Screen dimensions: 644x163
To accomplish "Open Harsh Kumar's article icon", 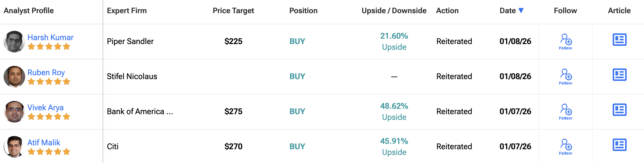I will [x=619, y=40].
